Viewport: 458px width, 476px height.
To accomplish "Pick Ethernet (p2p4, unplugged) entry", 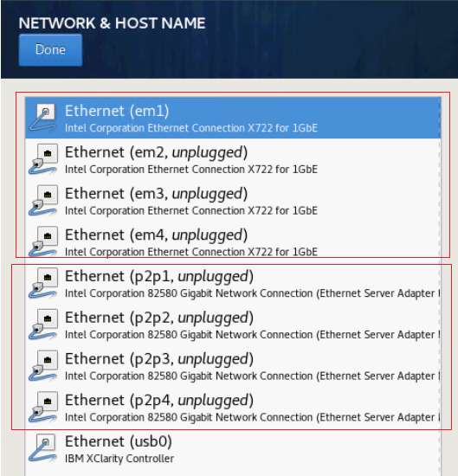I will coord(233,407).
